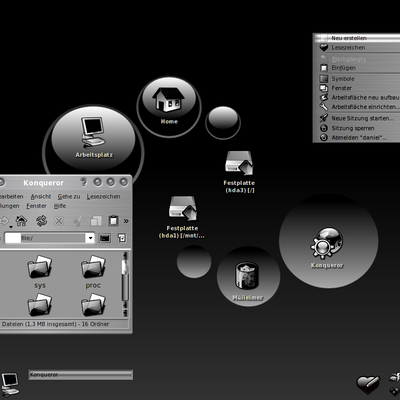This screenshot has width=400, height=400.
Task: Launch Konqueror from the desktop bubble icon
Action: coord(327,247)
